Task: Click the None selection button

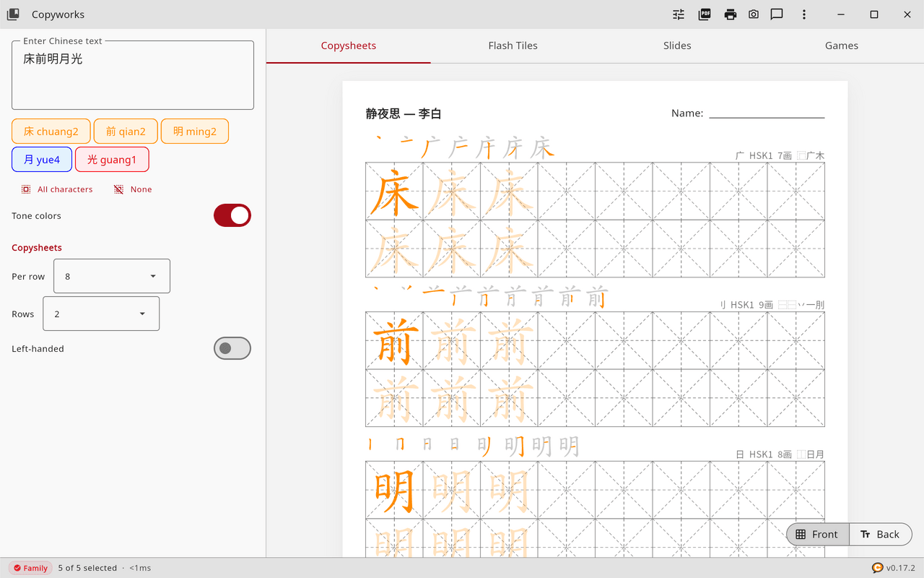Action: (133, 189)
